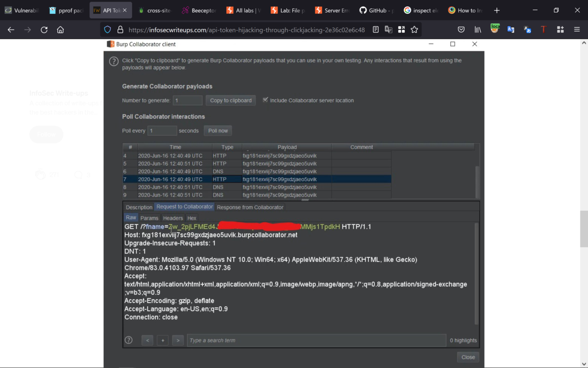Click the translate extension icon in toolbar
Image resolution: width=588 pixels, height=368 pixels.
click(x=511, y=29)
